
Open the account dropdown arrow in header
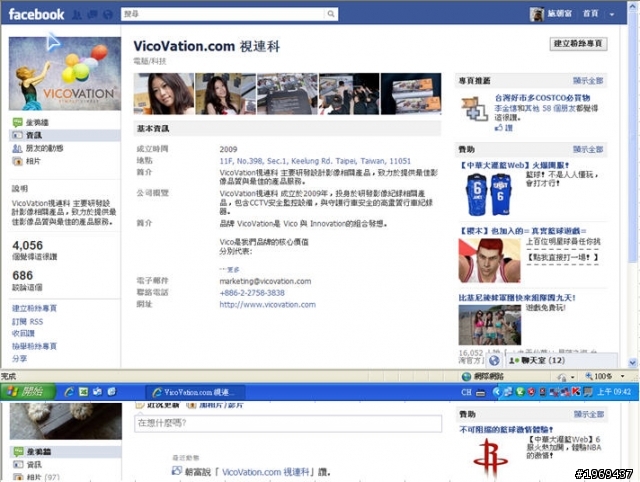coord(611,14)
